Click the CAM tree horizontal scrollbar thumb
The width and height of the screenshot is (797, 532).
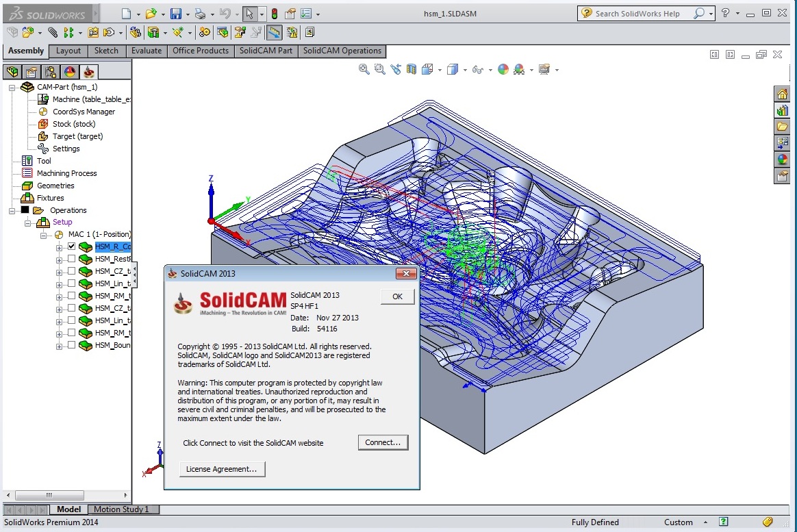point(49,495)
